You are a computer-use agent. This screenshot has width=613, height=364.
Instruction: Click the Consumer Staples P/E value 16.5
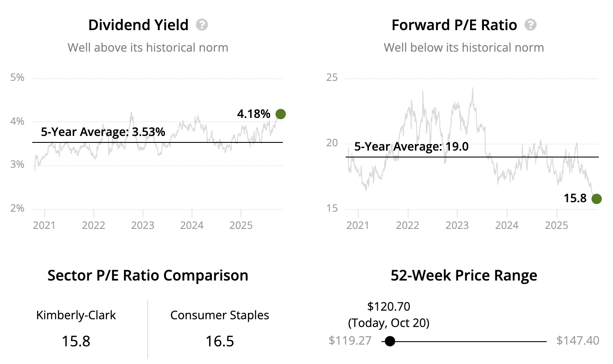(220, 341)
